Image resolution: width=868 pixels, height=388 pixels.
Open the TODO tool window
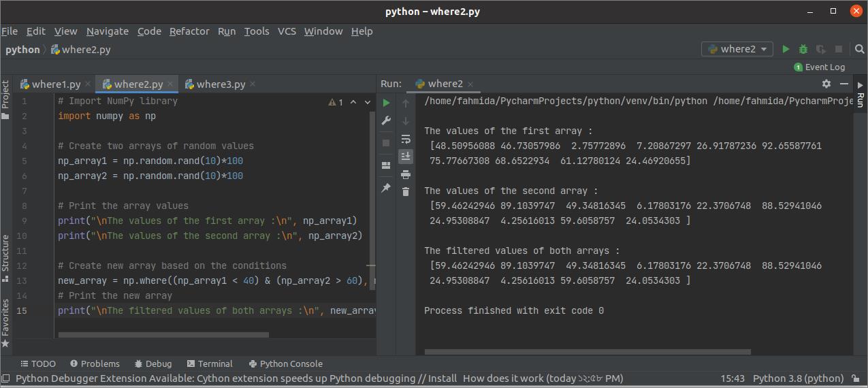pyautogui.click(x=38, y=363)
